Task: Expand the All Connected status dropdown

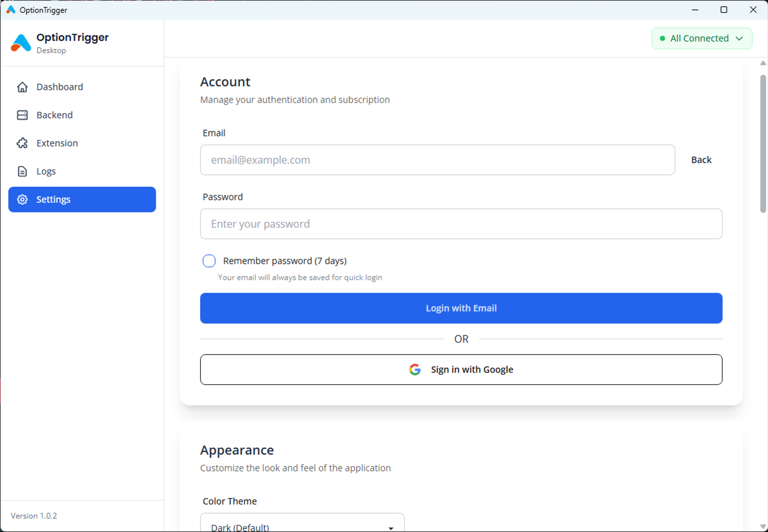Action: [x=702, y=38]
